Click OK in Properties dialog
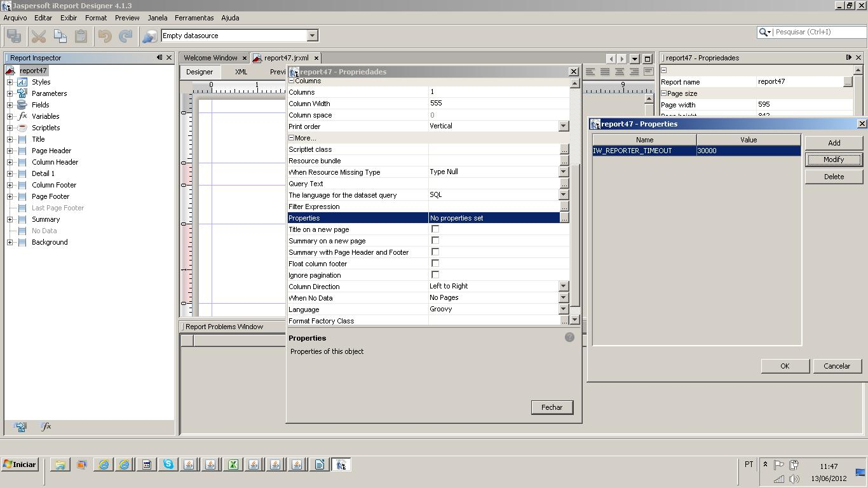This screenshot has height=488, width=868. click(785, 366)
